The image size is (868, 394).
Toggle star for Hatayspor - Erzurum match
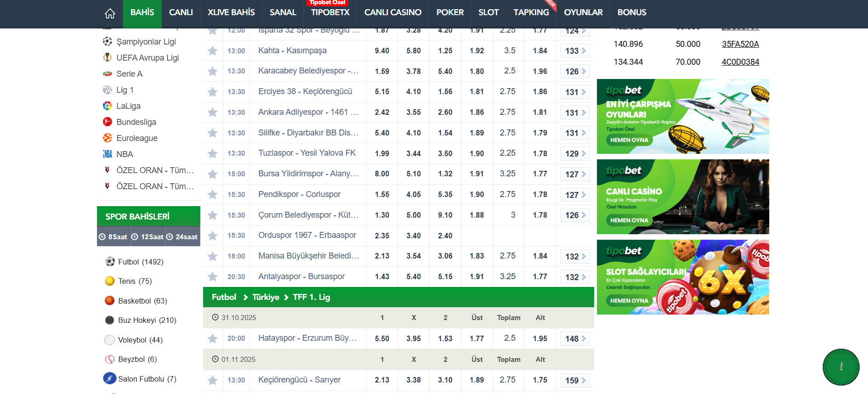pos(212,338)
